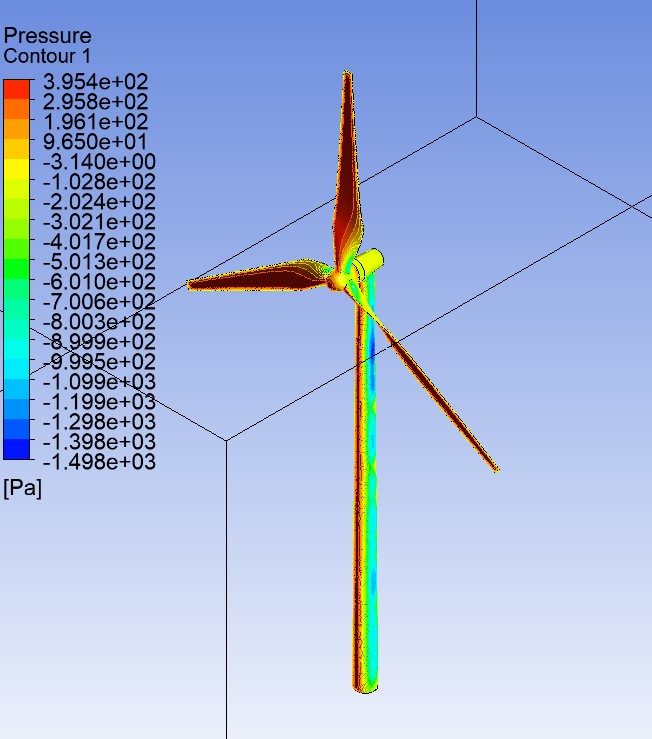The image size is (652, 739).
Task: Click the yellow band of the color legend
Action: (x=17, y=170)
